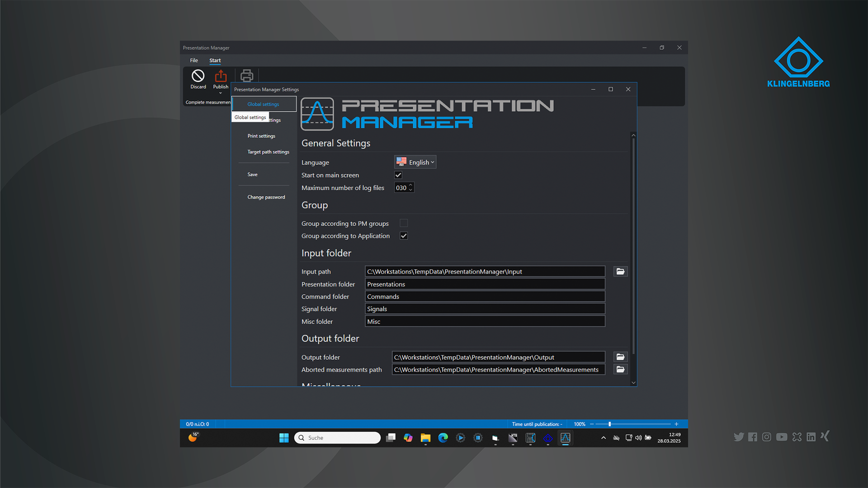Click the Discard icon in the ribbon
Image resolution: width=868 pixels, height=488 pixels.
click(198, 76)
